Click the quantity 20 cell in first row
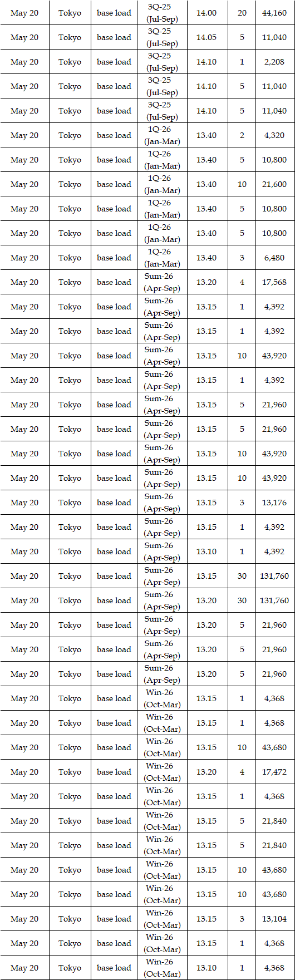Screen dimensions: 295x980 tap(242, 13)
